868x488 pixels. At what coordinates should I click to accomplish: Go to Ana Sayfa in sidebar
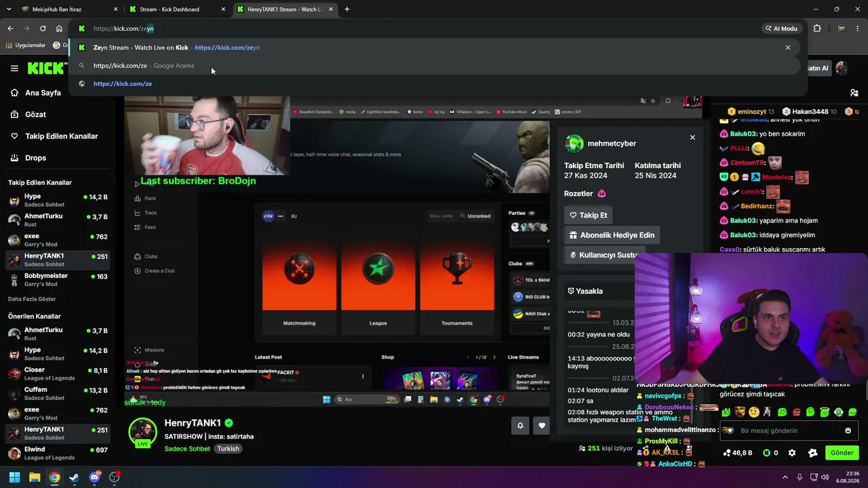tap(36, 93)
